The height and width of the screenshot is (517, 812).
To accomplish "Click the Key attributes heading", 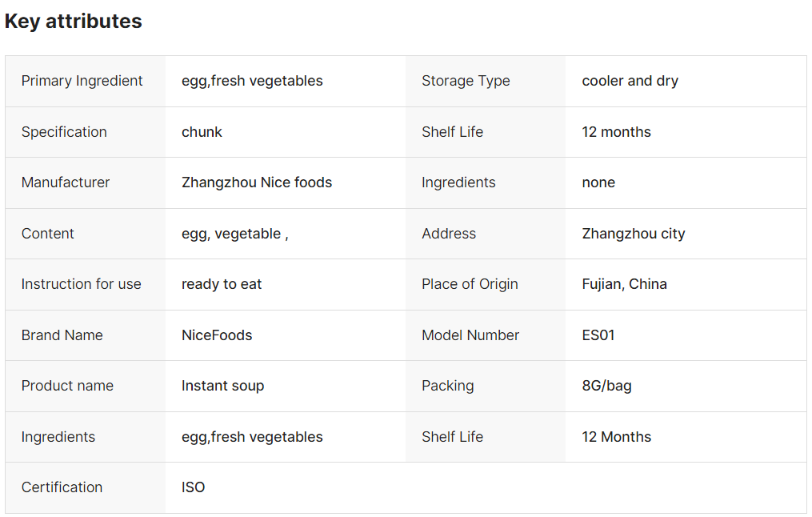I will tap(73, 22).
